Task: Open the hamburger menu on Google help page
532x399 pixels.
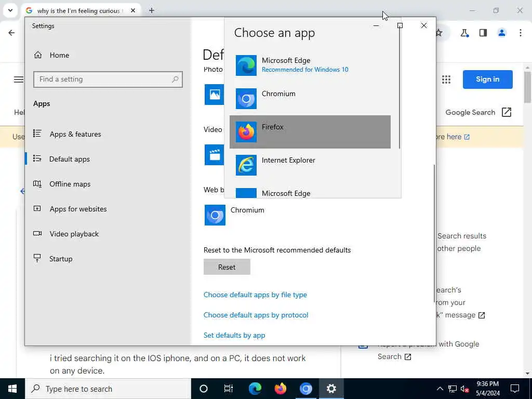Action: [18, 79]
